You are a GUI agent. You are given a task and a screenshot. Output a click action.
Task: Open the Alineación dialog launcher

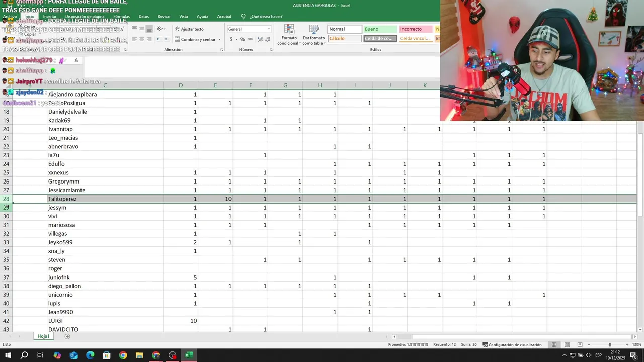[221, 50]
